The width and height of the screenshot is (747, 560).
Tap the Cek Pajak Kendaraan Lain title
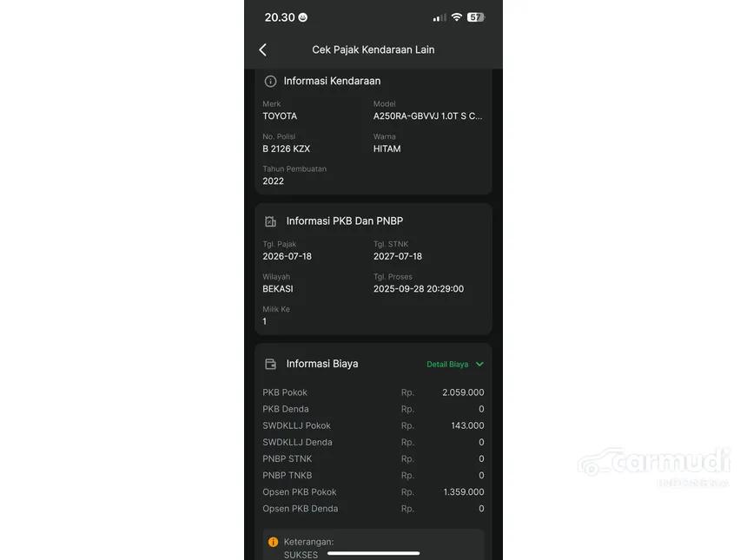(x=373, y=49)
